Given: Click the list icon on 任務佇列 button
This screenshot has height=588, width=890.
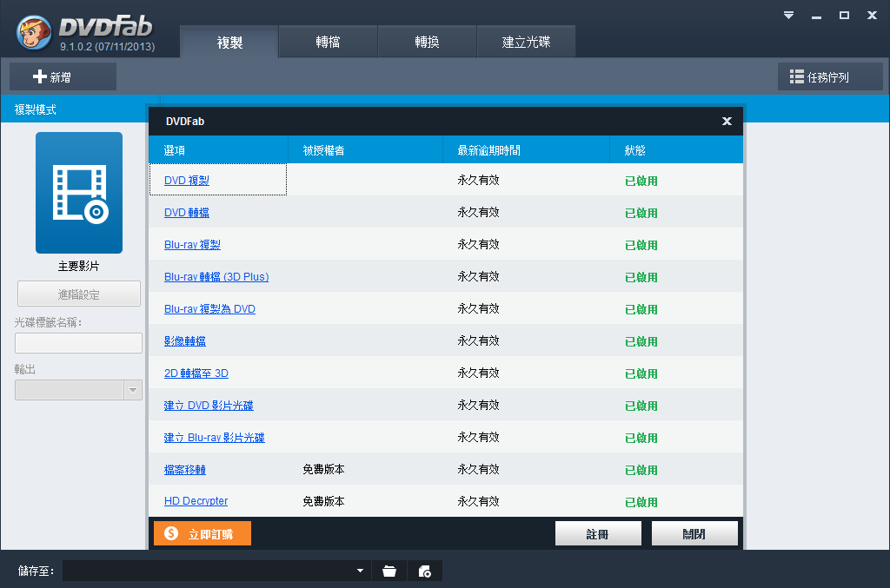Looking at the screenshot, I should click(797, 76).
